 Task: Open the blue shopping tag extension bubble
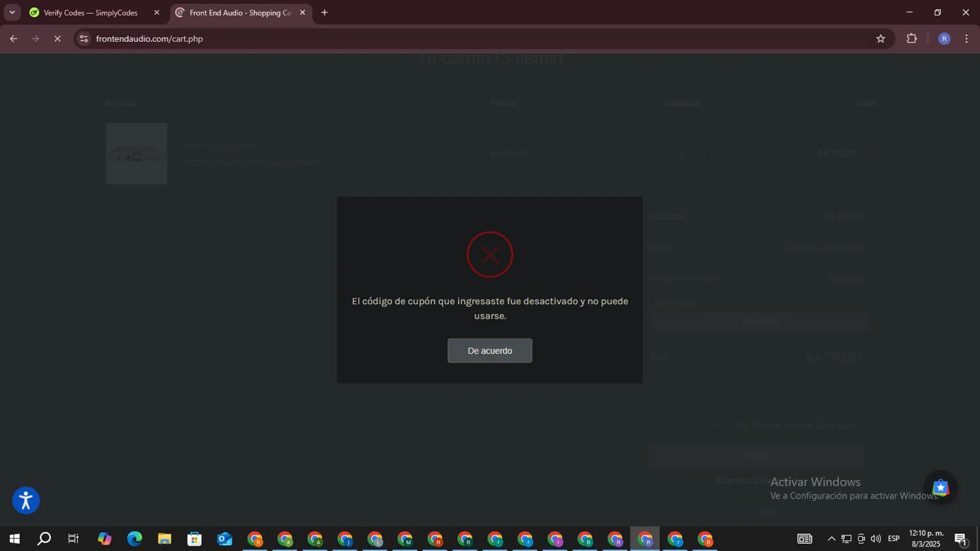941,488
